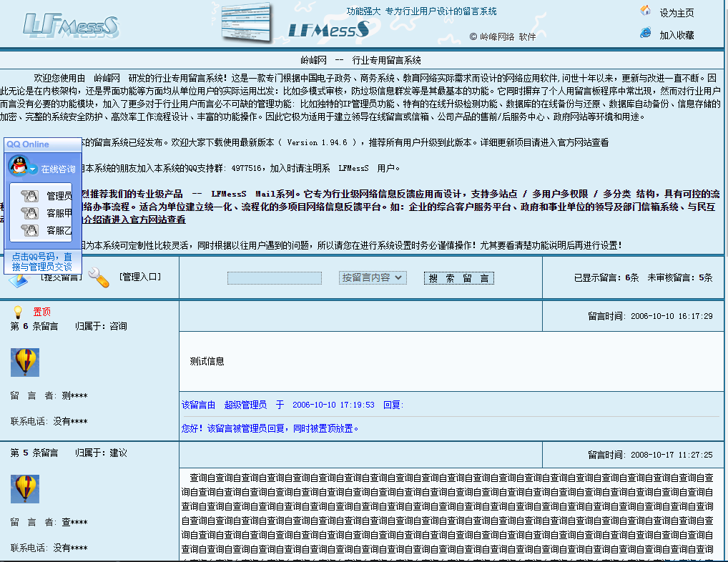Click the QQ icon next to 管理员
Screen dimensions: 728x562
[x=30, y=196]
